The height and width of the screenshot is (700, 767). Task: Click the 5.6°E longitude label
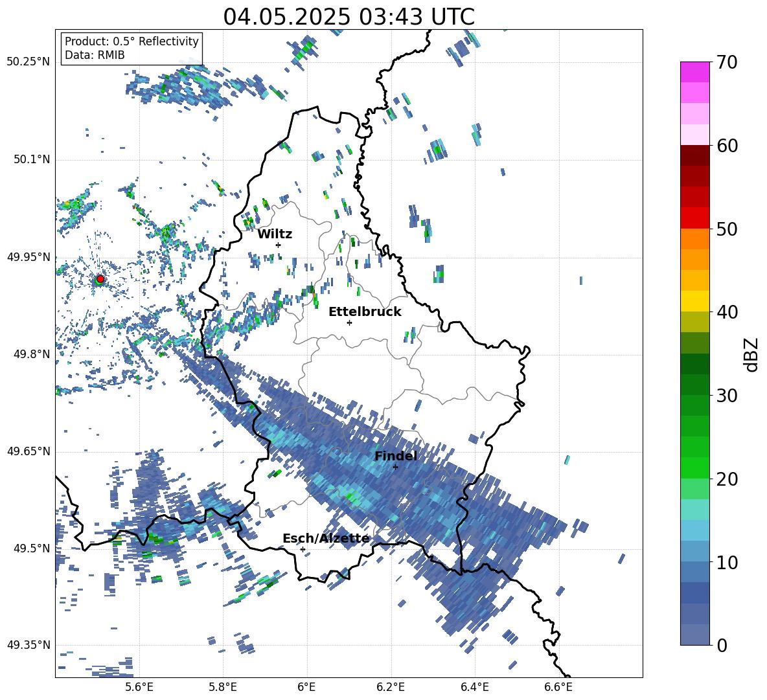(139, 687)
